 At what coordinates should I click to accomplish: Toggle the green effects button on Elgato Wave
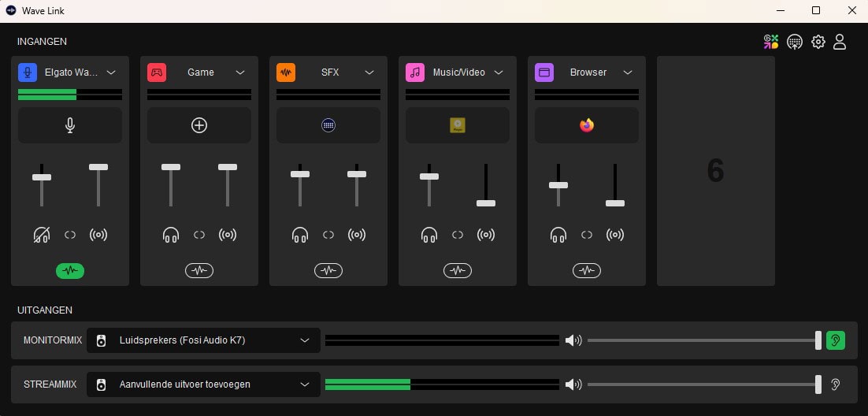tap(70, 271)
